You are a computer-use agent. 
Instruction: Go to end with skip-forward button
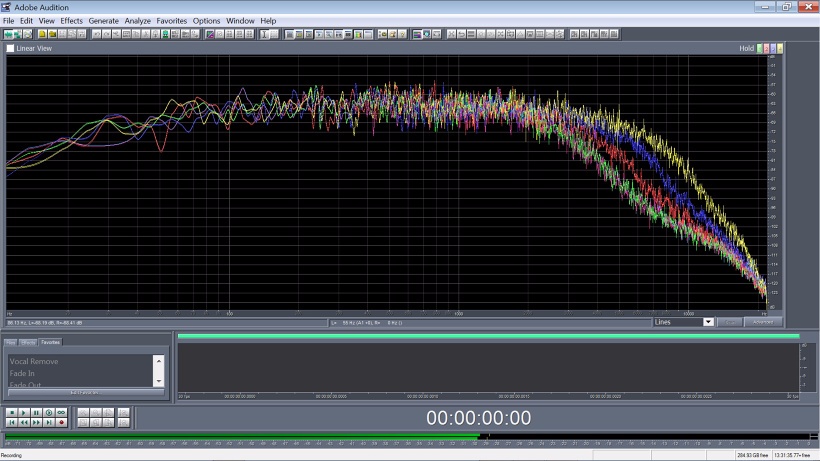point(49,422)
